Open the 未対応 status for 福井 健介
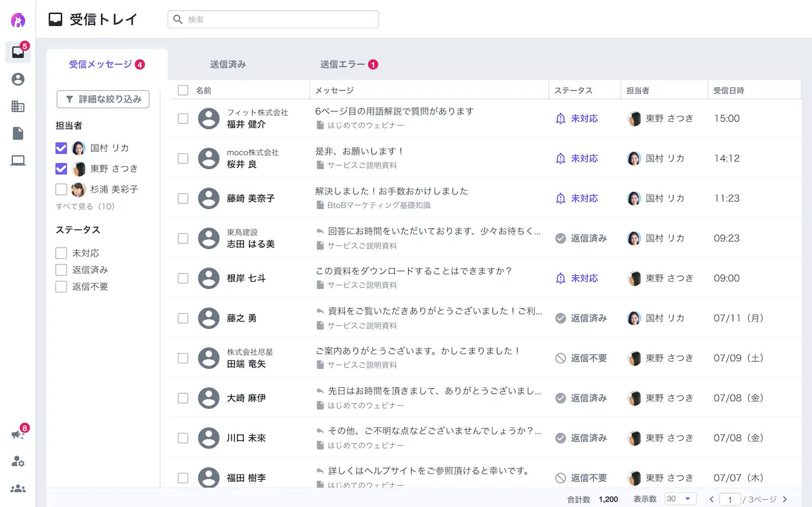Screen dimensions: 812x507 [577, 118]
